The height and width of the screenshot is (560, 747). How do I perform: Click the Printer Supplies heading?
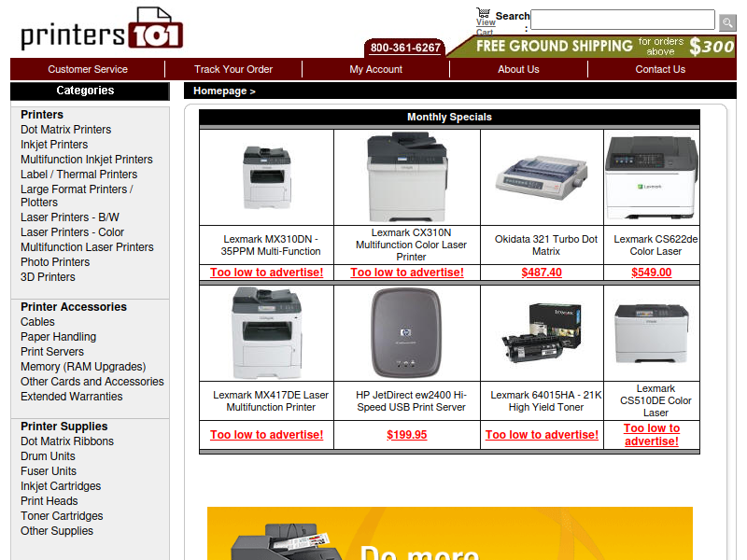point(64,427)
